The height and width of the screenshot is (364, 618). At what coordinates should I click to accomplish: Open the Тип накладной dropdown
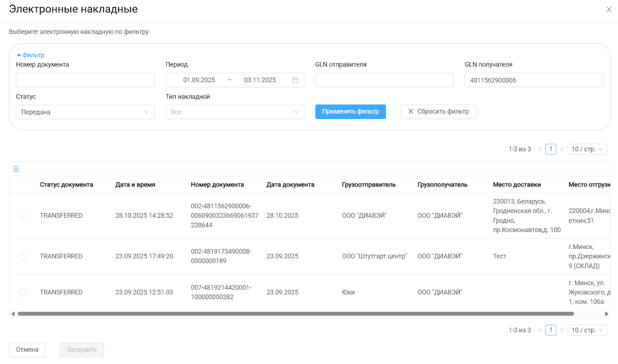pos(234,112)
